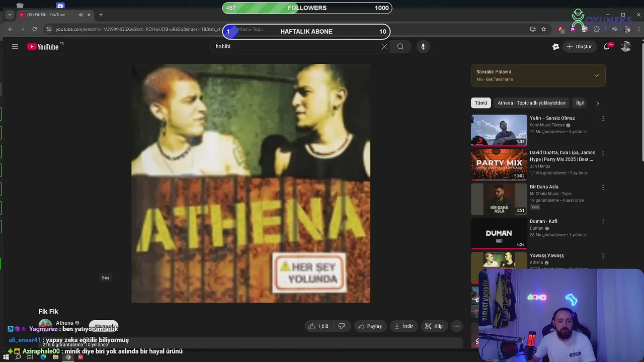This screenshot has height=362, width=644.
Task: Play Bir Daha Asla thumbnail
Action: [x=499, y=199]
